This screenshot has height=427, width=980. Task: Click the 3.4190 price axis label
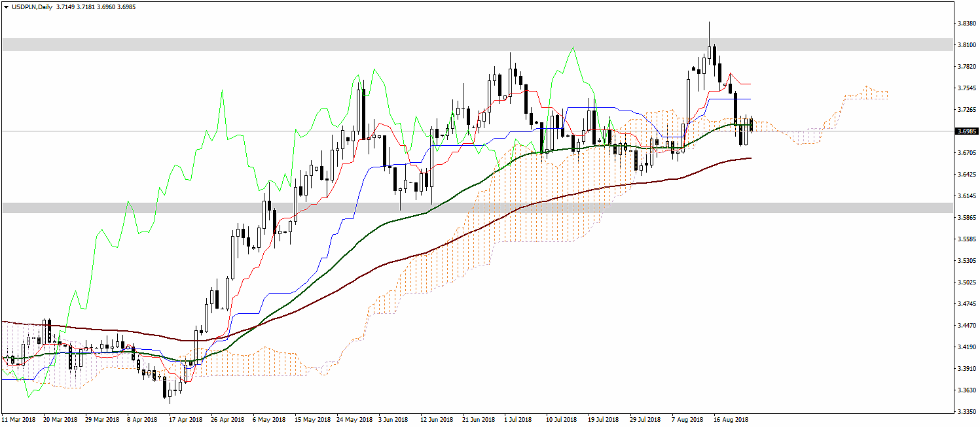click(966, 347)
